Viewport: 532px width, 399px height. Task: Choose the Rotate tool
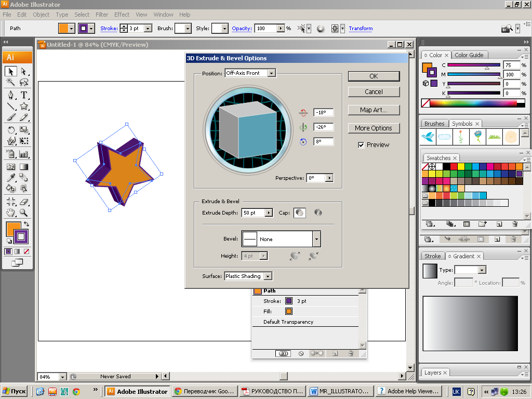point(10,130)
